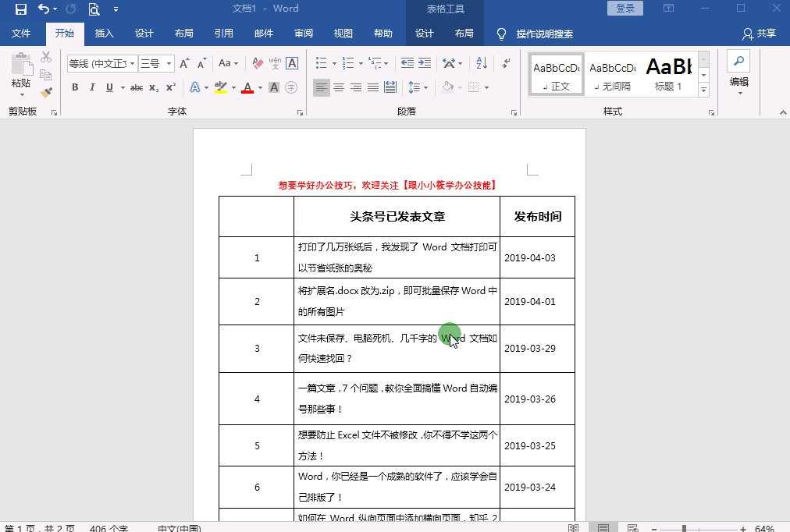Apply distributed alignment
The image size is (790, 532).
[x=390, y=87]
